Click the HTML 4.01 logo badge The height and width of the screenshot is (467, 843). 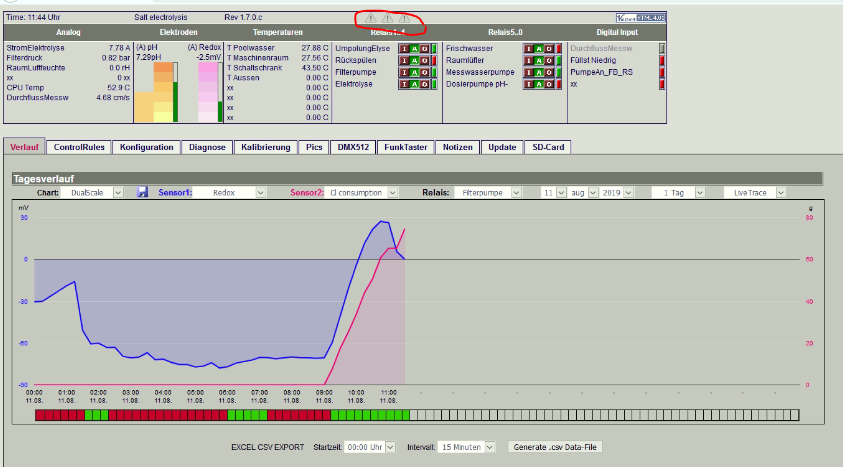[x=641, y=18]
